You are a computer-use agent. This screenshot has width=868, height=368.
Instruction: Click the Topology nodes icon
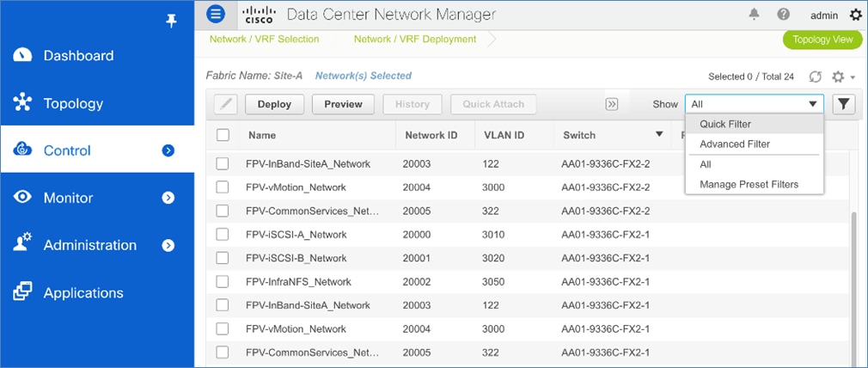point(22,103)
